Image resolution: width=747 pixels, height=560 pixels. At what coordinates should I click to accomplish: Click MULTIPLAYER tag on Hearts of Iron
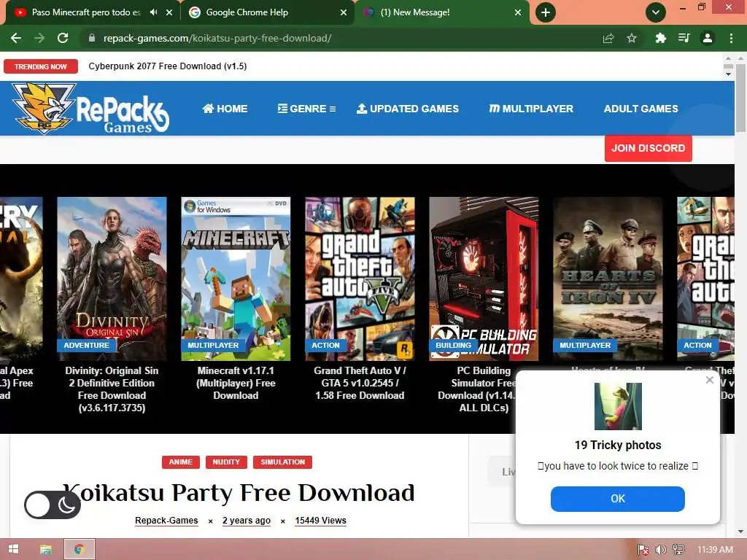point(585,345)
